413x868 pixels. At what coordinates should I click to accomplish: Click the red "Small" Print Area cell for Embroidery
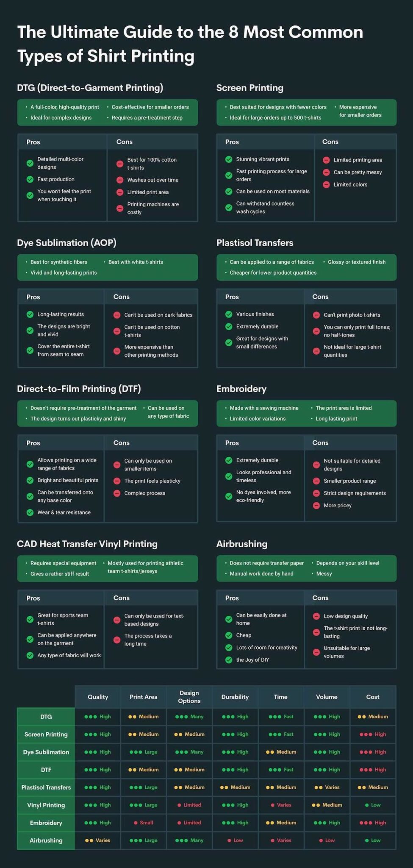[144, 822]
